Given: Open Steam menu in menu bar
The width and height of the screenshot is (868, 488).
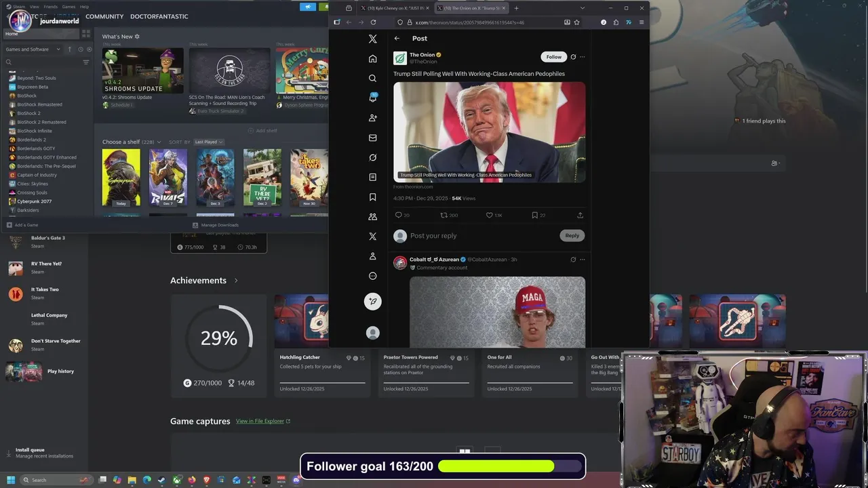Looking at the screenshot, I should point(18,7).
